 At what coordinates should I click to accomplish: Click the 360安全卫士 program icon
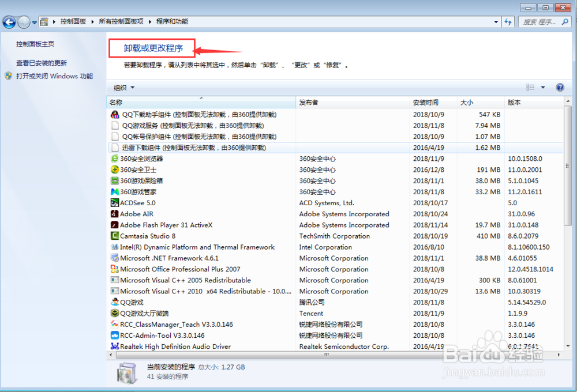pyautogui.click(x=115, y=169)
